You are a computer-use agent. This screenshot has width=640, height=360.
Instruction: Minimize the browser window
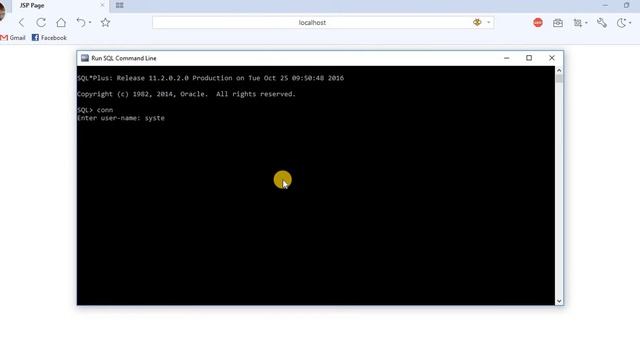point(605,5)
